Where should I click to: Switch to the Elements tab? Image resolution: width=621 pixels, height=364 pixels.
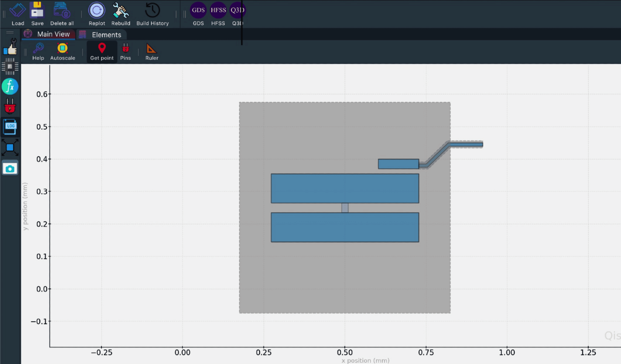tap(106, 35)
